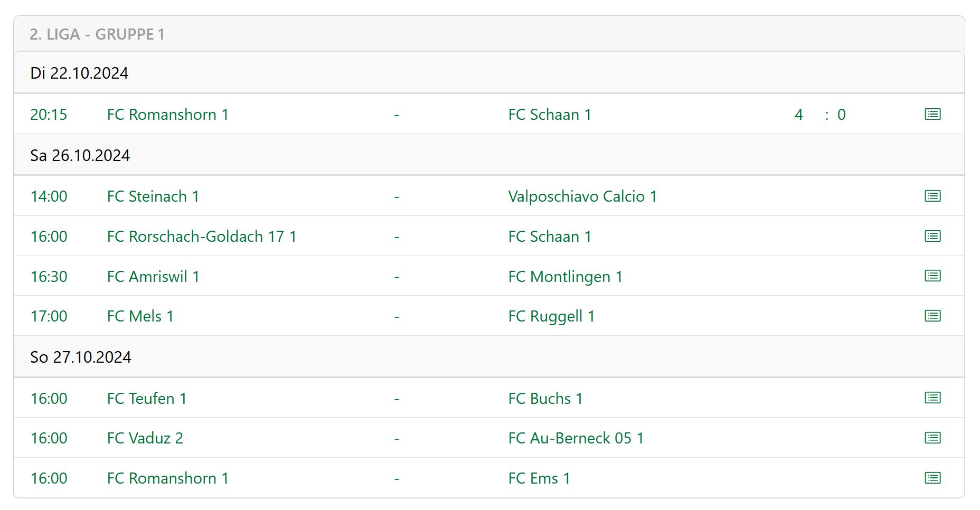Open Valposchiavo Calcio 1 team page
This screenshot has width=980, height=510.
[582, 196]
